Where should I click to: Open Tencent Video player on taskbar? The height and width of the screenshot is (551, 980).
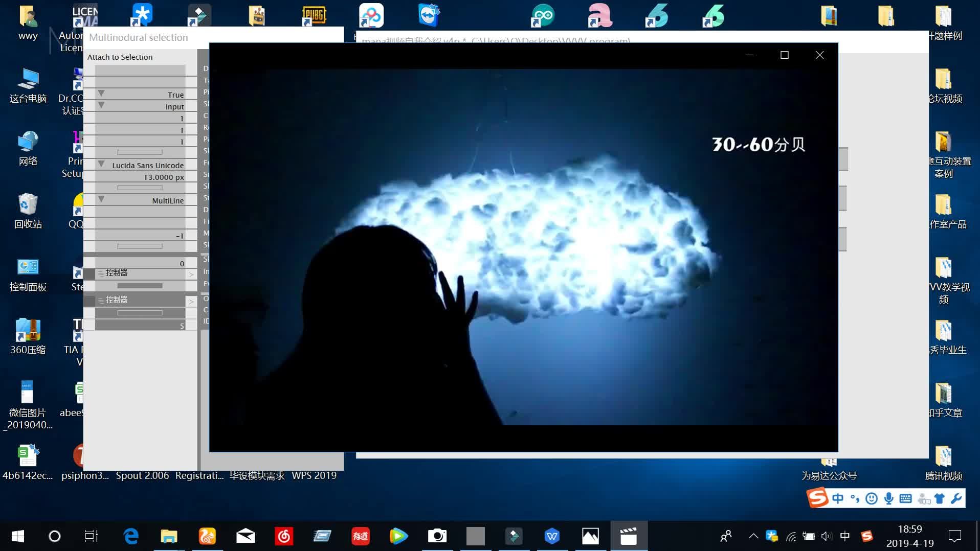point(398,536)
